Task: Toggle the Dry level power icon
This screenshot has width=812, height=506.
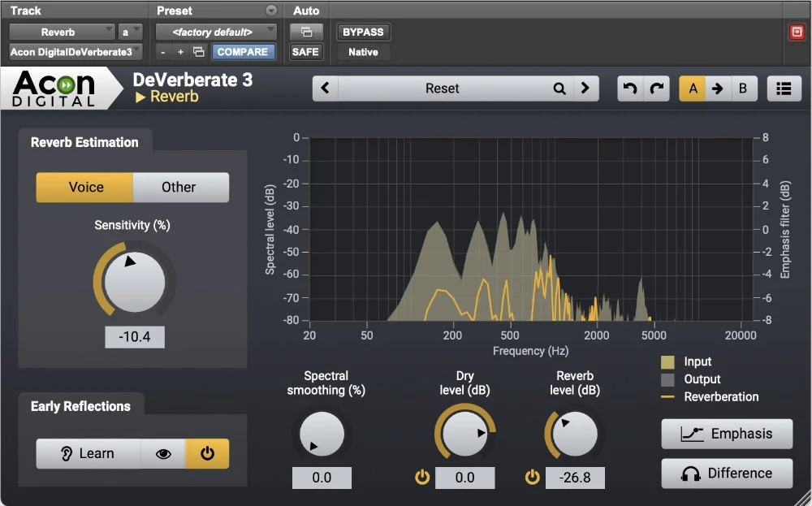Action: pyautogui.click(x=422, y=477)
